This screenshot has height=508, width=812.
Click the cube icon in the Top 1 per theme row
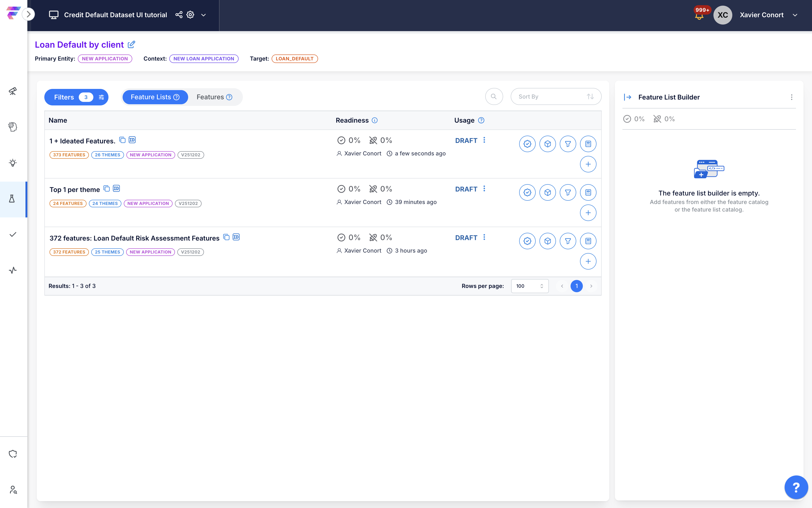[547, 192]
